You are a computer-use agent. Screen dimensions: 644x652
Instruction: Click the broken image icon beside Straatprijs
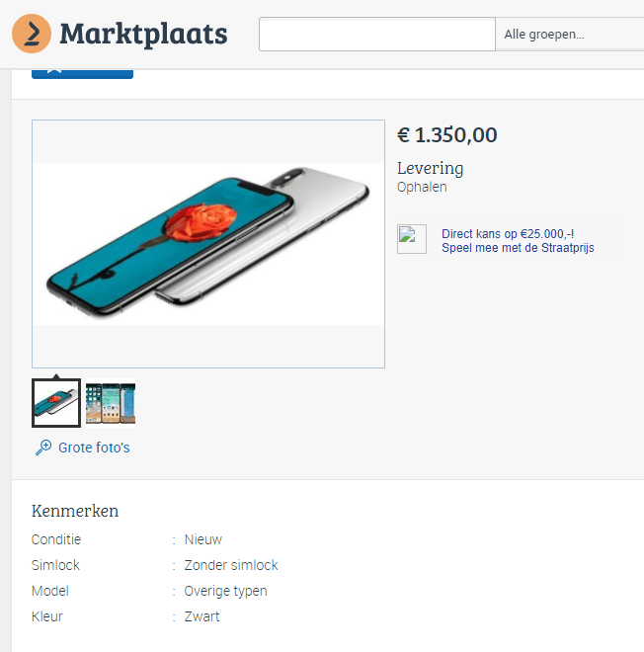point(412,239)
